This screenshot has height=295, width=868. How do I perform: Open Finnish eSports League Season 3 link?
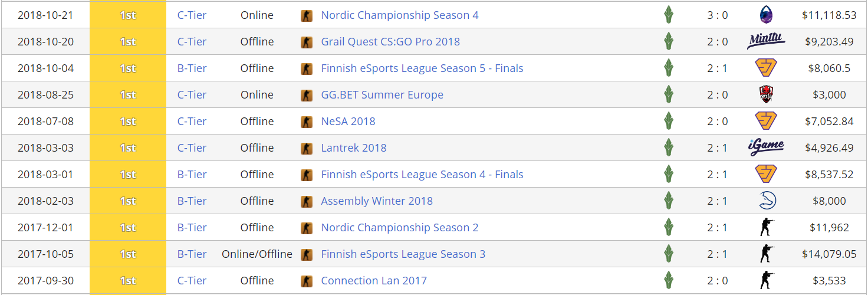coord(403,254)
